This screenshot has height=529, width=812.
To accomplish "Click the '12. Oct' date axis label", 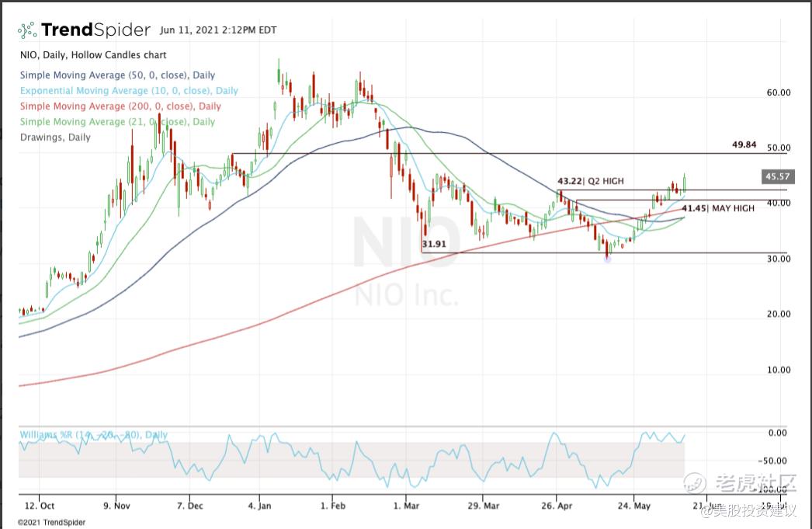I will [40, 506].
